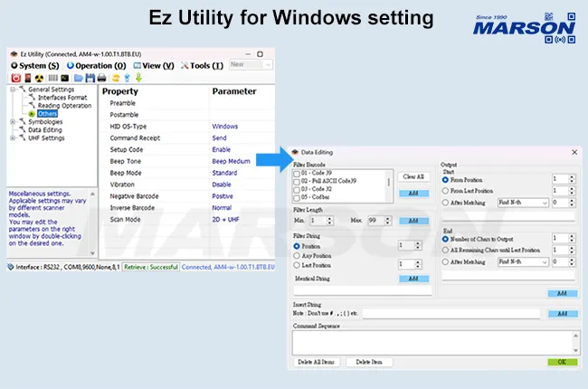
Task: Click the Identical String input field
Action: coord(362,290)
